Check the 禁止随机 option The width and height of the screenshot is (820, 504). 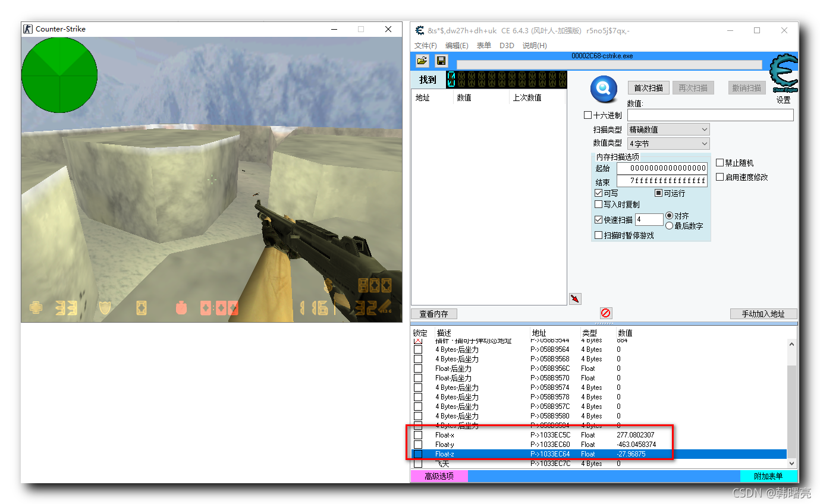pyautogui.click(x=720, y=162)
